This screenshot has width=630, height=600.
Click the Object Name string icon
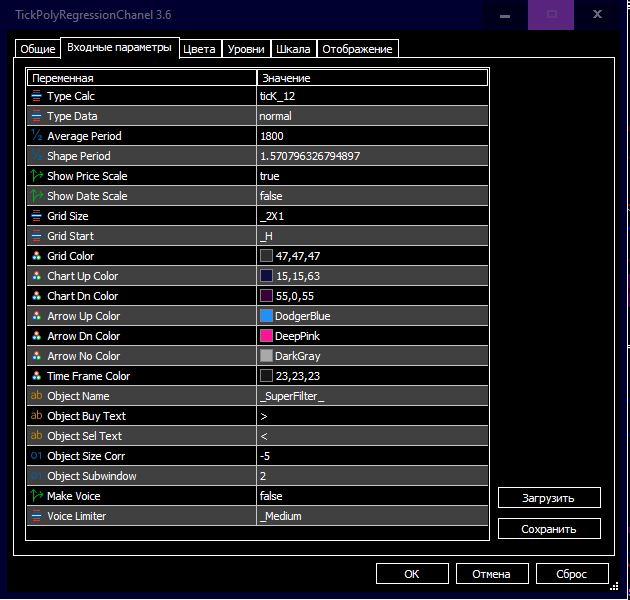point(37,396)
